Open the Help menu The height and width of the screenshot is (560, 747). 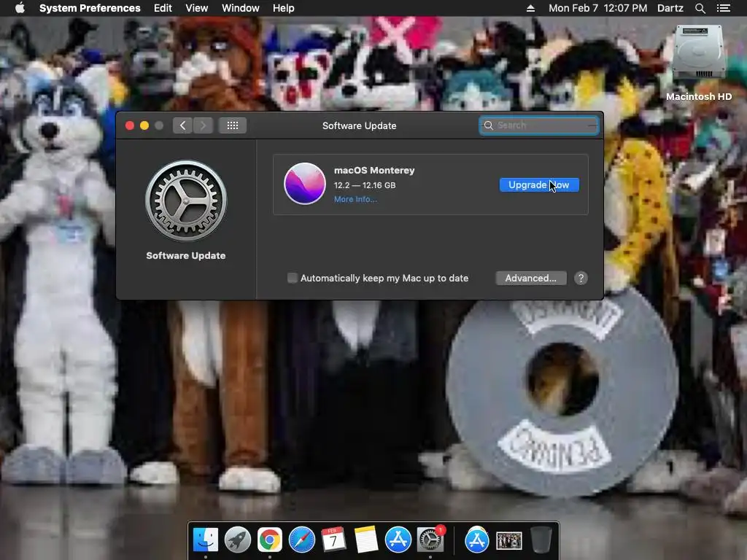(x=284, y=8)
